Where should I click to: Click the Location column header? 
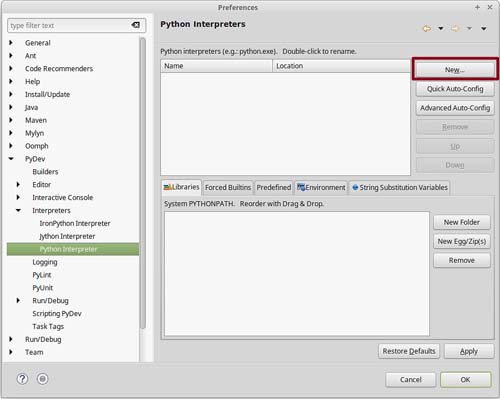(x=341, y=66)
